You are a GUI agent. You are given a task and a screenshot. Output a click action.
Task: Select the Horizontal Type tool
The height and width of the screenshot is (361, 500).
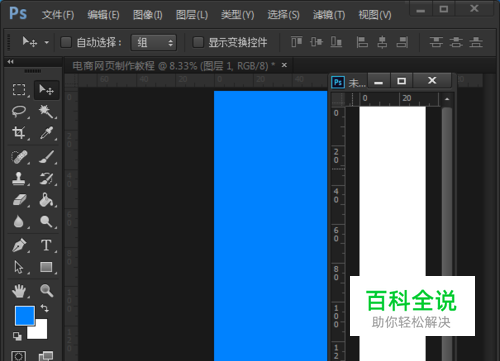tap(46, 246)
